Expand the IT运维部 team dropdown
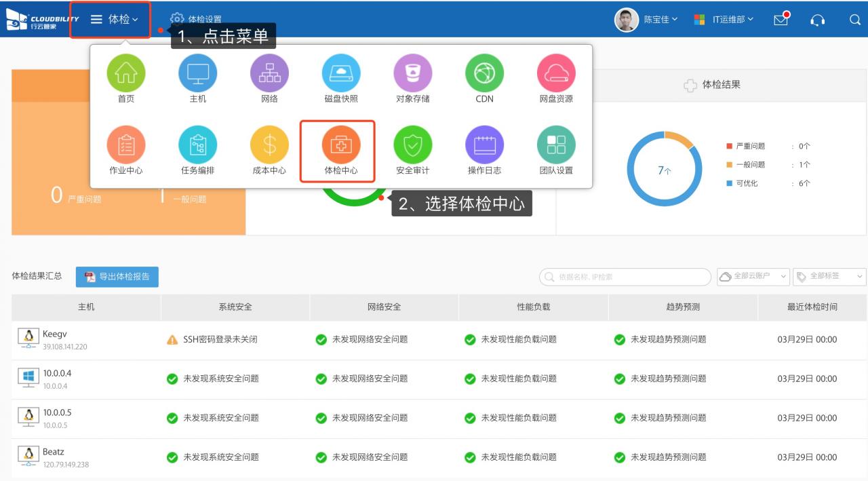 point(724,20)
